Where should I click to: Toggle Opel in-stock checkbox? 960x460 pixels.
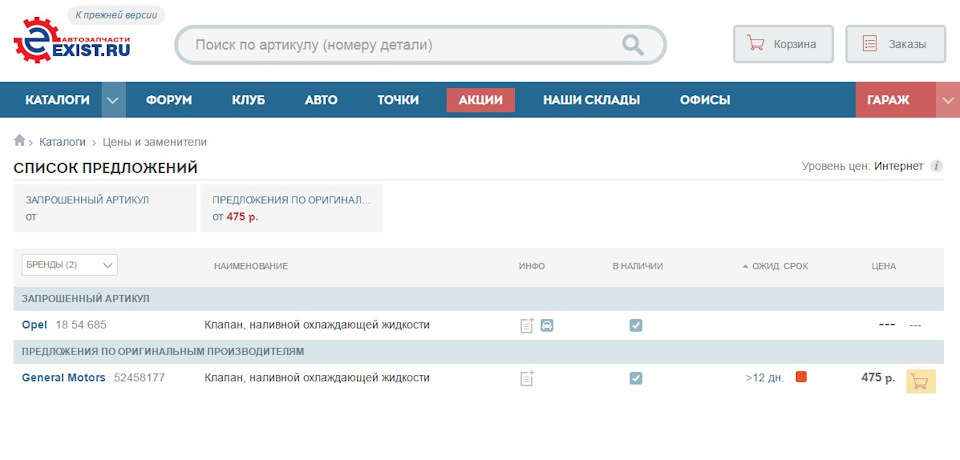point(636,325)
